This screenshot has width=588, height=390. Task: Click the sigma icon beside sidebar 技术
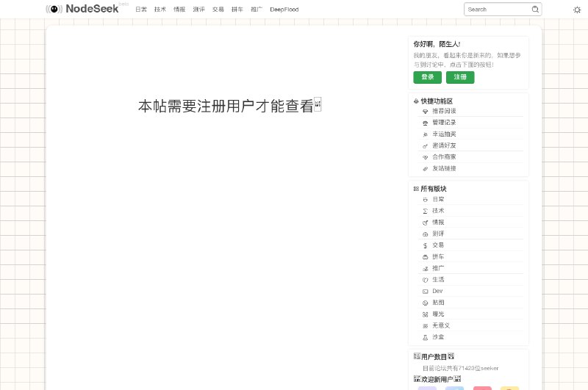click(x=426, y=212)
